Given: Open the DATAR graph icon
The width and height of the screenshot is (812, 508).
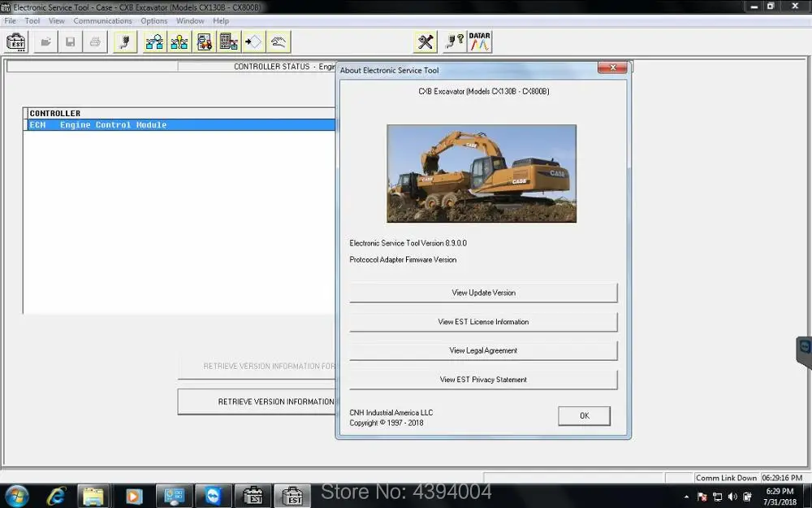Looking at the screenshot, I should 480,42.
